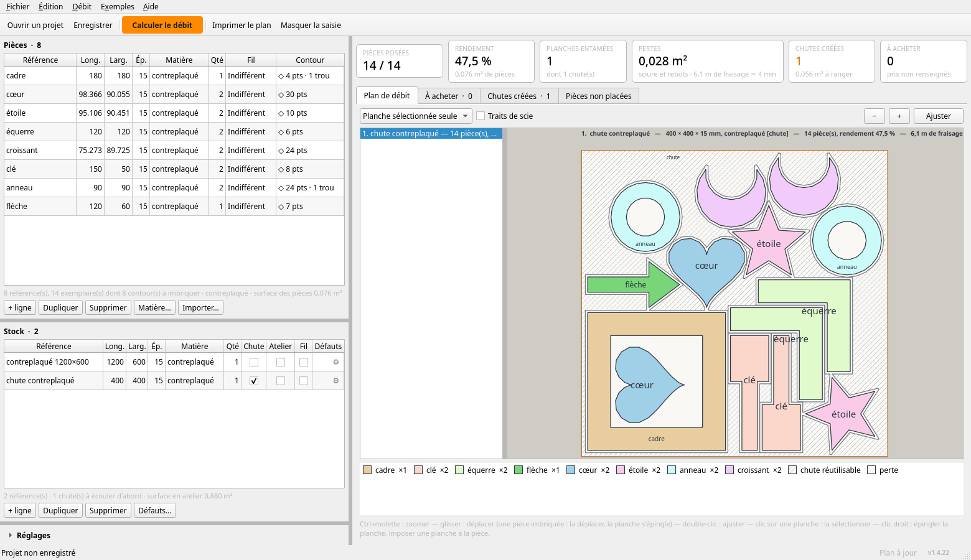Viewport: 971px width, 560px height.
Task: Select board 1. chute contreplaqué in list
Action: [431, 134]
